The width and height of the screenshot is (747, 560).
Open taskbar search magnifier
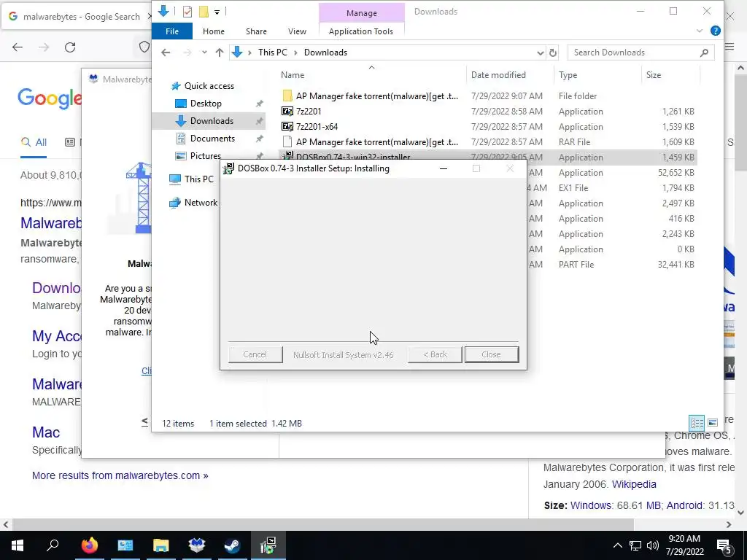coord(53,544)
